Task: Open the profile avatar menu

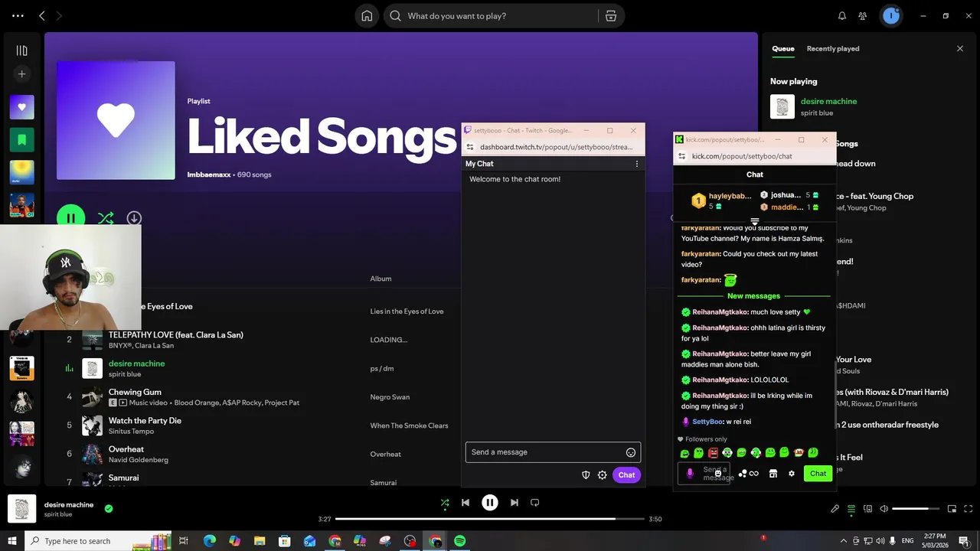Action: click(x=891, y=16)
